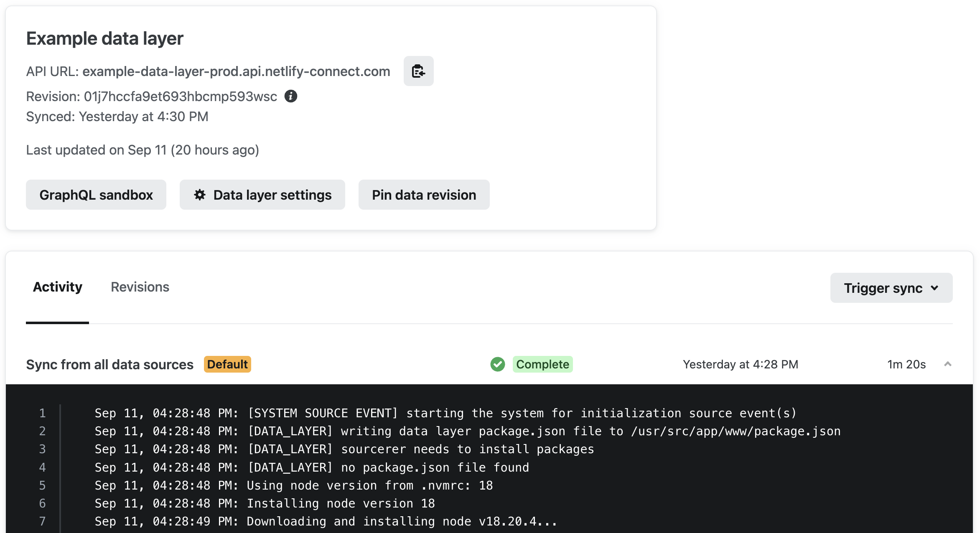Screen dimensions: 980x533
Task: Click log line 7 Downloading node v18.20.4
Action: 326,521
